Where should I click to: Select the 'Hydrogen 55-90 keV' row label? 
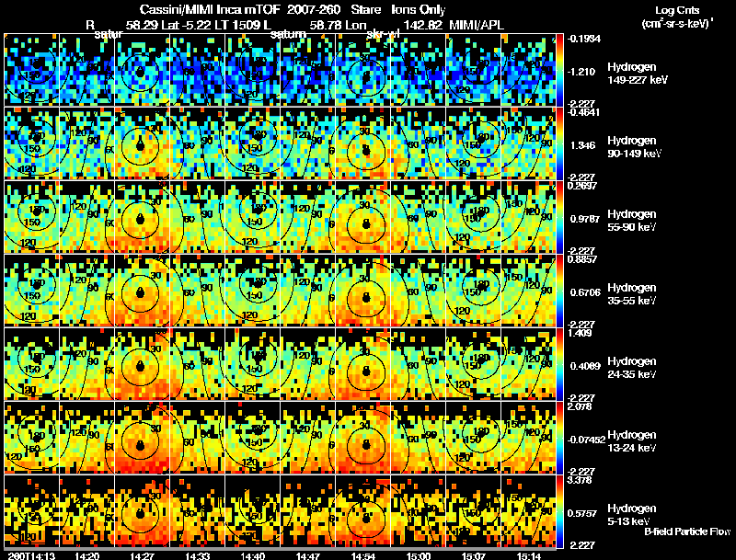[632, 221]
